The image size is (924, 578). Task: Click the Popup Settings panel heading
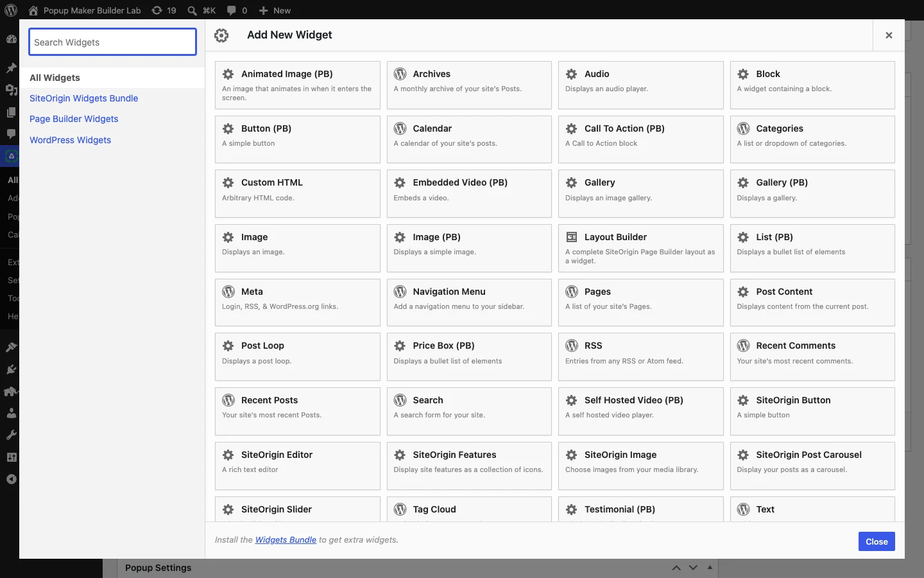click(x=158, y=568)
